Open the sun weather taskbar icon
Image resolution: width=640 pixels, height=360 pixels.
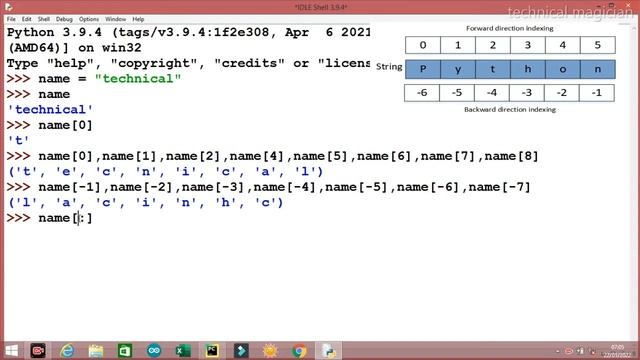tap(270, 351)
